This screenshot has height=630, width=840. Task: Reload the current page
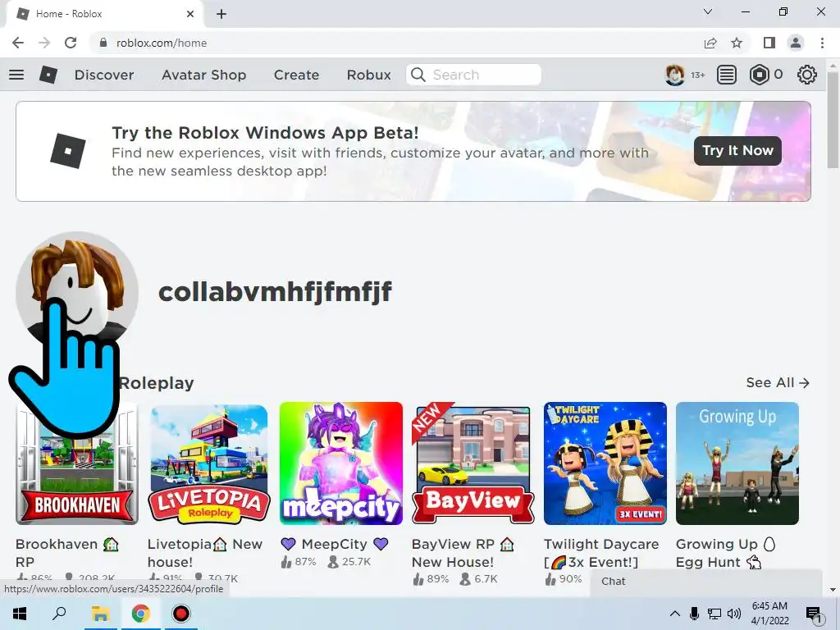71,43
